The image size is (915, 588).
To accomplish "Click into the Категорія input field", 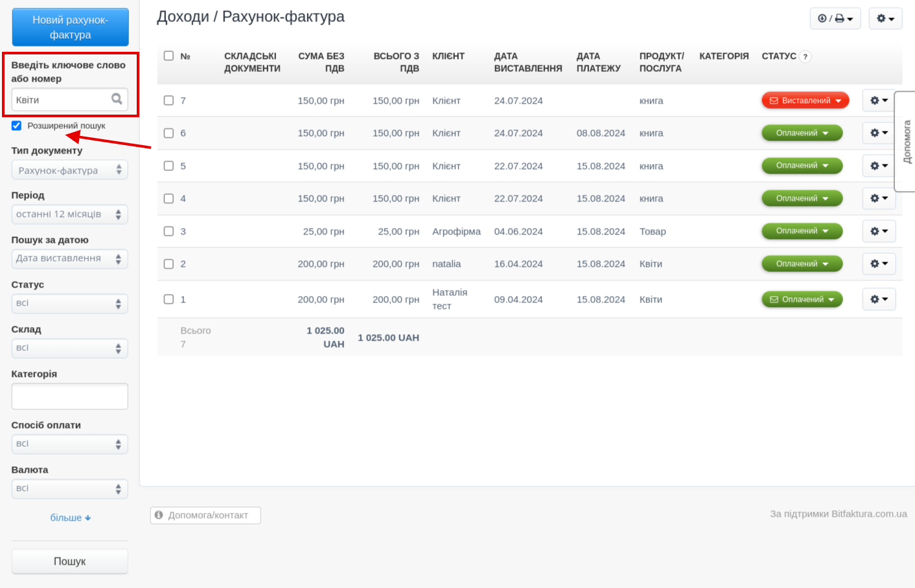I will 69,396.
